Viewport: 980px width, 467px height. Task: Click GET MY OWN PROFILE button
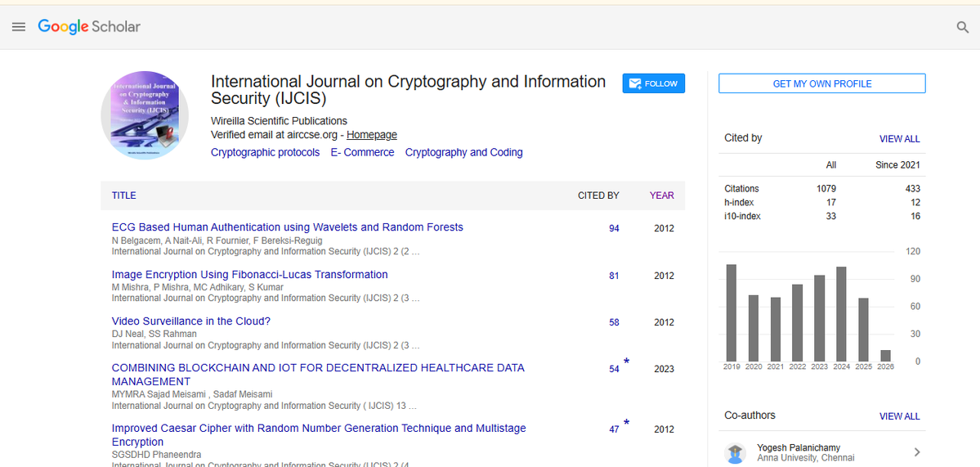822,83
